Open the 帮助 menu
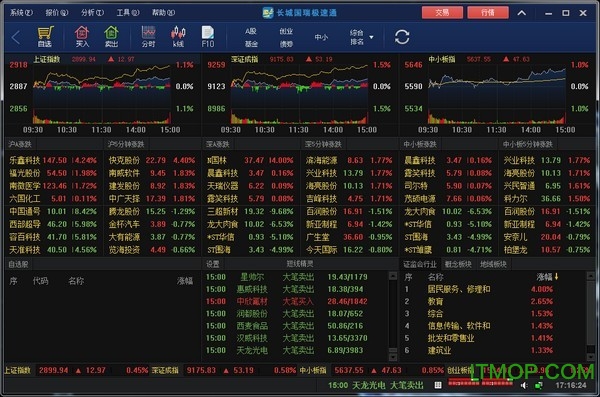The width and height of the screenshot is (600, 397). click(163, 13)
